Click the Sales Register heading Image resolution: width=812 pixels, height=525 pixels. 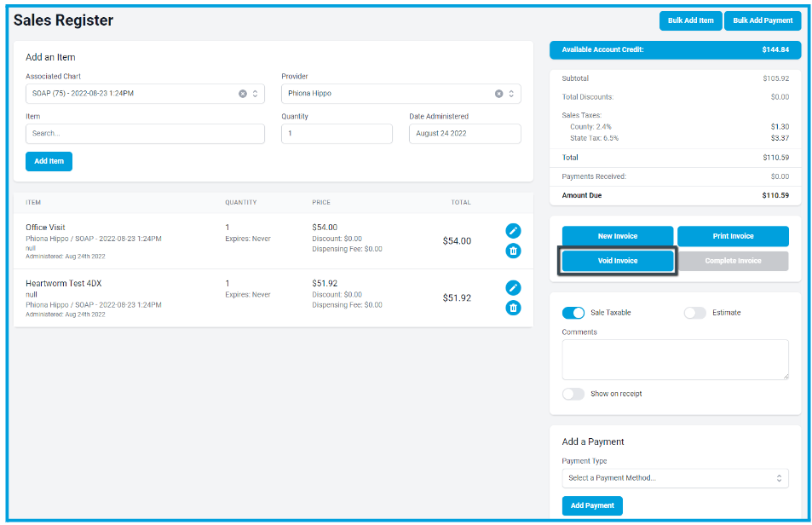click(63, 20)
